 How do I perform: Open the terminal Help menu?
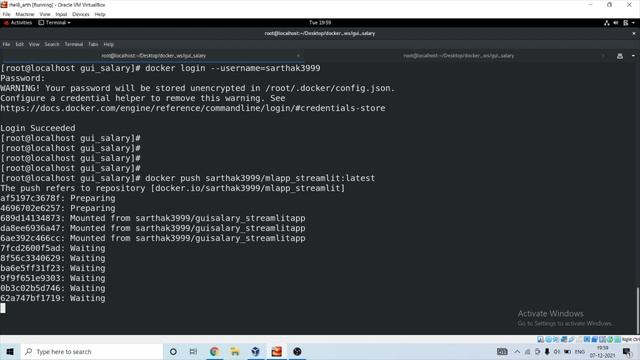pos(109,44)
